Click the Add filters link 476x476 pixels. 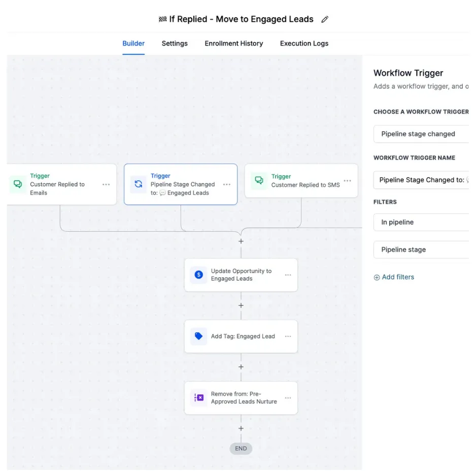pyautogui.click(x=394, y=277)
